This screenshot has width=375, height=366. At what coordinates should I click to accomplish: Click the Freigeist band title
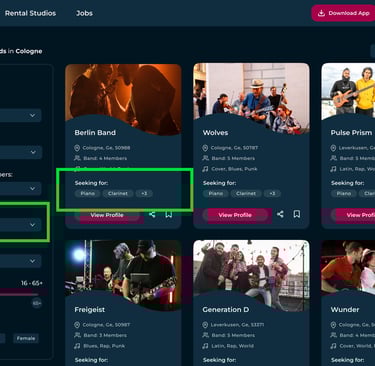coord(90,310)
